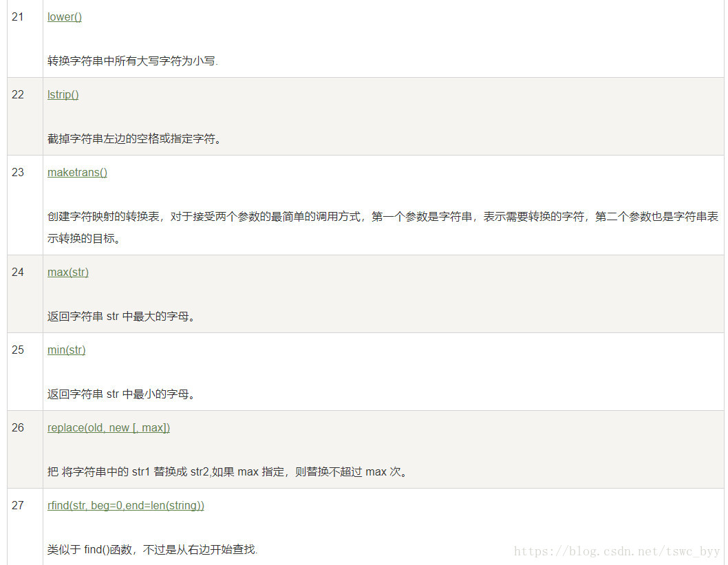This screenshot has width=728, height=565.
Task: Click the replace description mentioning str1 and str2
Action: point(228,471)
